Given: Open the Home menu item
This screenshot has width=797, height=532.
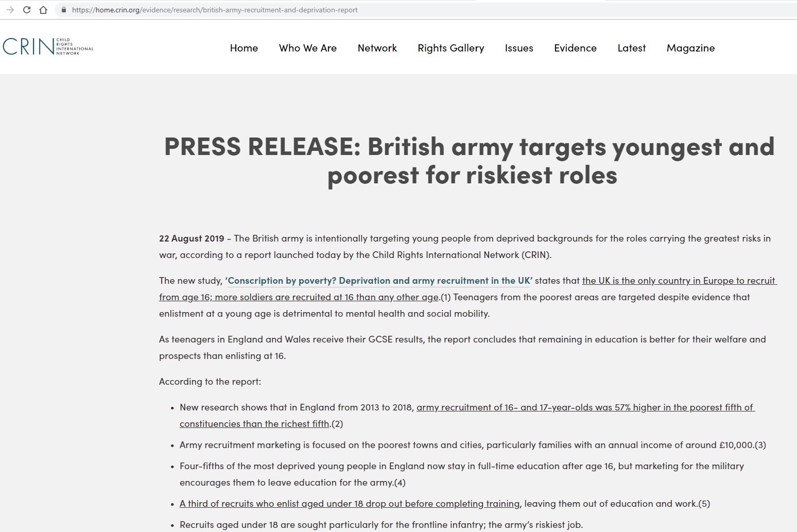Looking at the screenshot, I should tap(244, 48).
